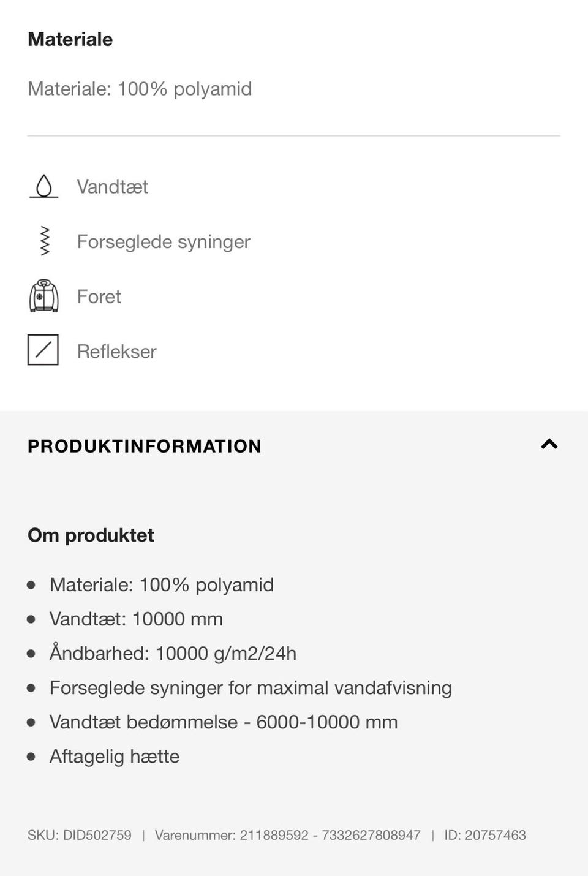Click the lined jacket icon

(43, 296)
